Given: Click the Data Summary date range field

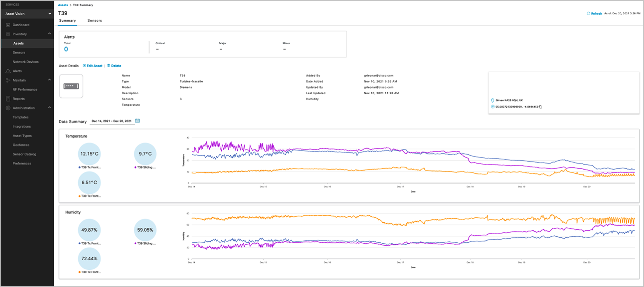Looking at the screenshot, I should tap(112, 121).
